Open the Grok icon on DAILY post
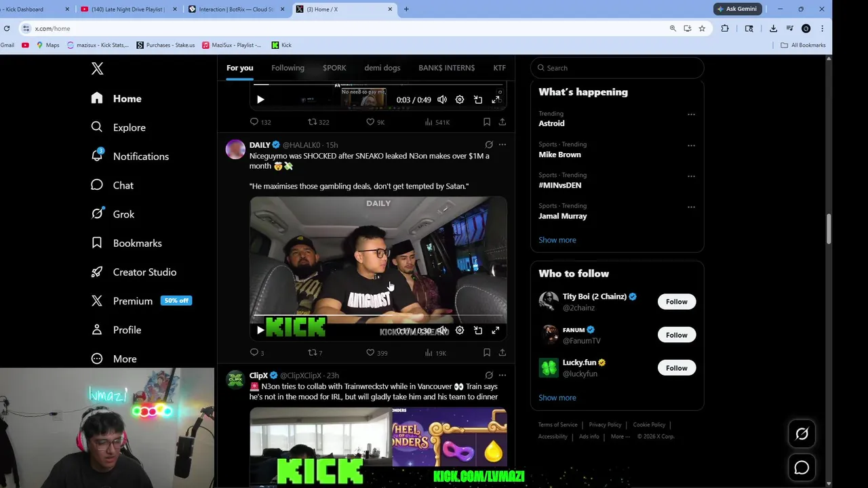Screen dimensions: 868x488 [x=489, y=144]
